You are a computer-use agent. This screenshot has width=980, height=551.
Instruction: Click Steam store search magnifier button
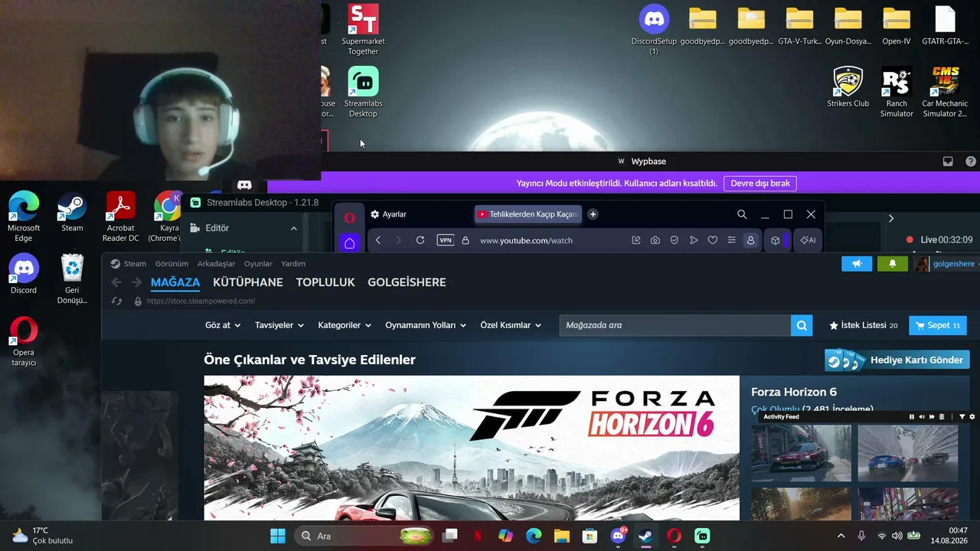(802, 325)
